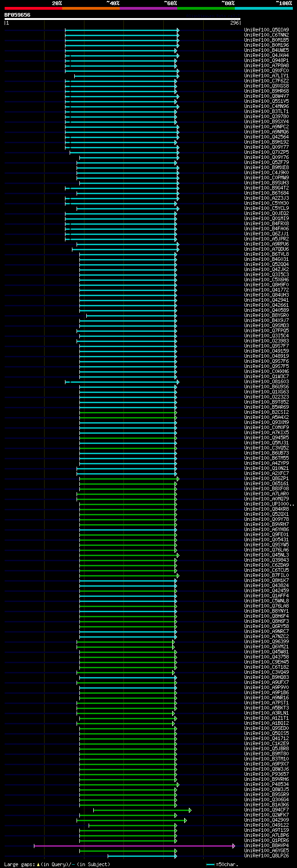
Task: Select the BP059656 query sequence label
Action: [x=18, y=15]
